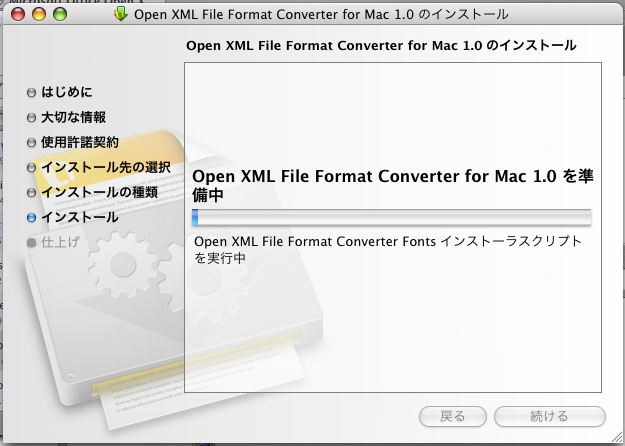Zoom the installer with green button
Viewport: 625px width, 446px height.
pos(60,15)
